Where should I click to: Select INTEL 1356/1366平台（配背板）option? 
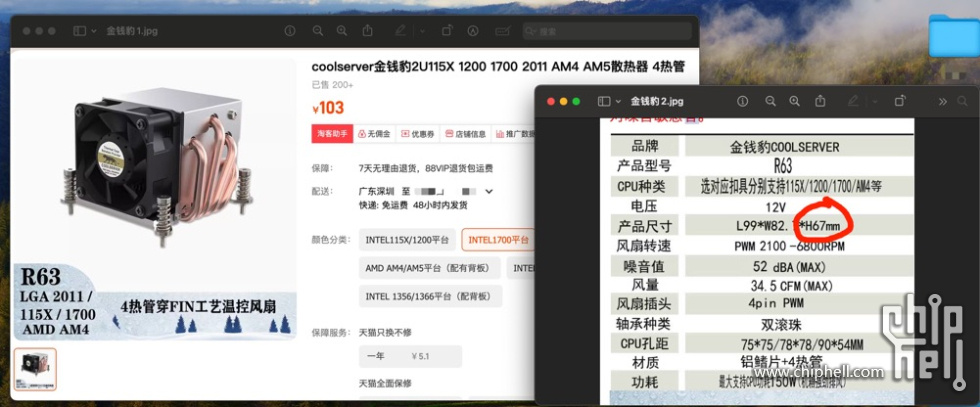(430, 296)
